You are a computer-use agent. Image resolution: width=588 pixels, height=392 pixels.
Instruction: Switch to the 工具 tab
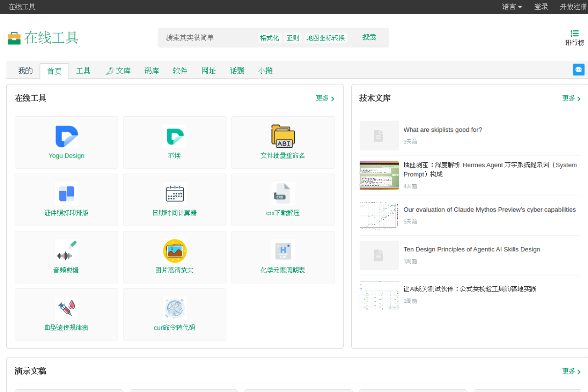pyautogui.click(x=83, y=71)
